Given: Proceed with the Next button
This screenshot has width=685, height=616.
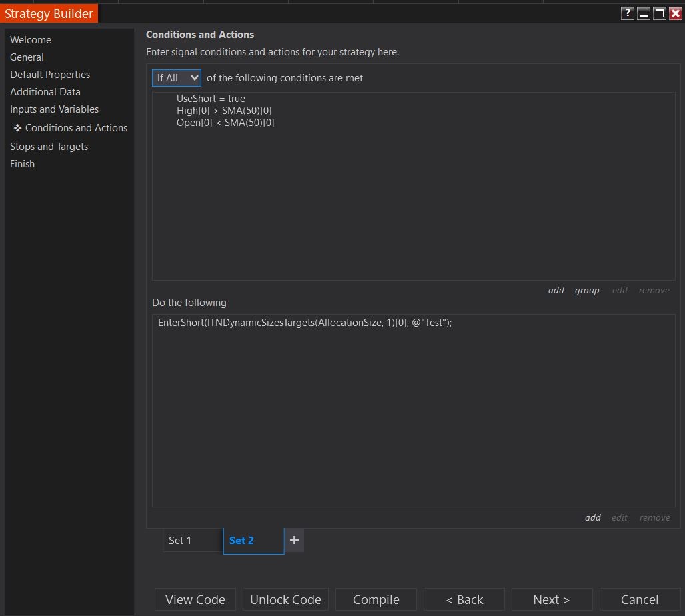Looking at the screenshot, I should (x=552, y=599).
